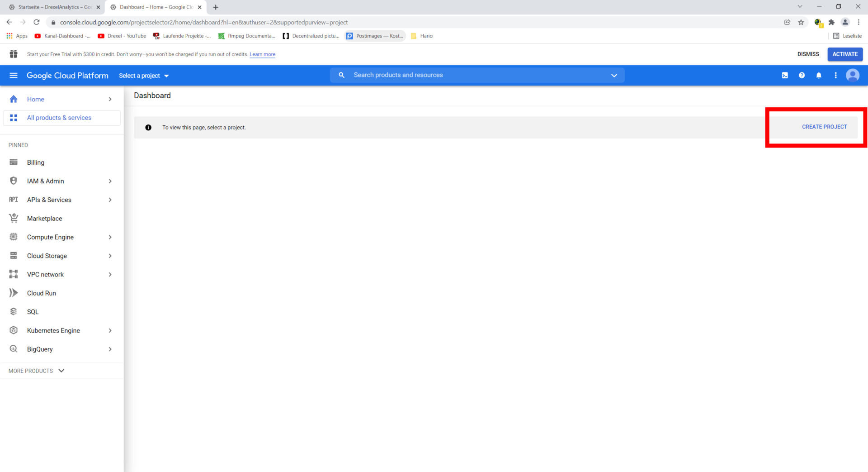
Task: Close the Dashboard Google Cloud tab
Action: coord(199,7)
